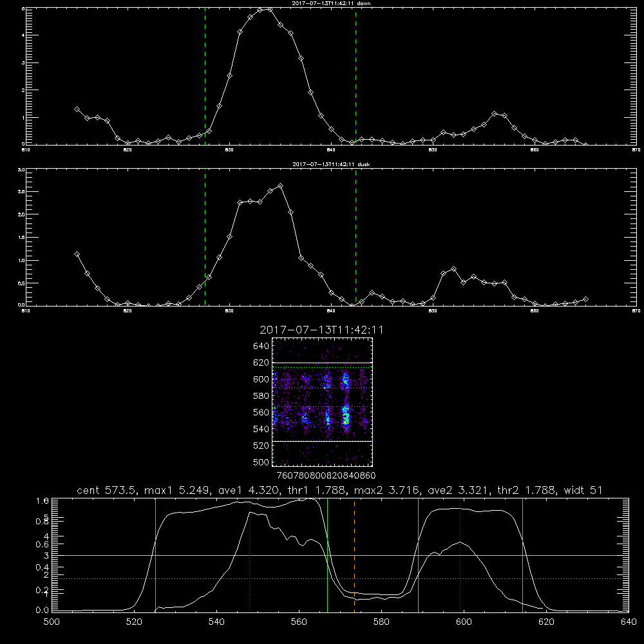Click green vertical line near 589 in bottom plot
The height and width of the screenshot is (644, 644).
418,555
